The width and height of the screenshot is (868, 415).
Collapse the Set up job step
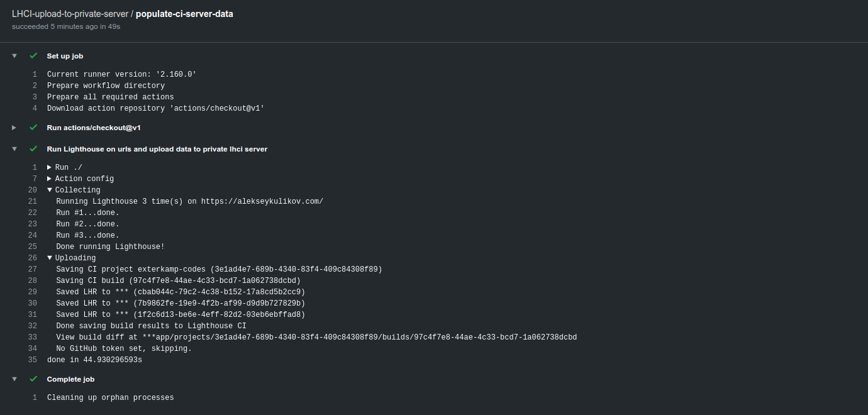pos(14,56)
